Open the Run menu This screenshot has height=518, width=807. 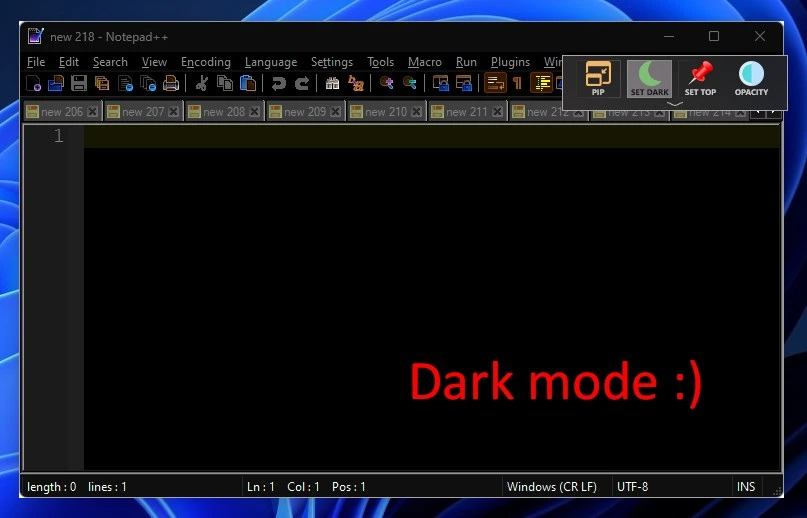pos(466,62)
